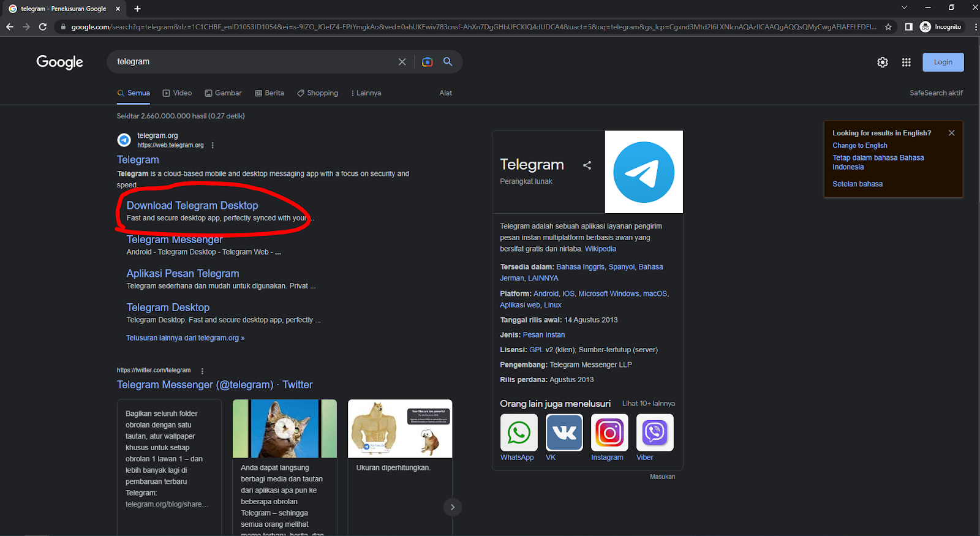This screenshot has width=980, height=536.
Task: Open Telegram Messenger Twitter result
Action: pos(214,385)
